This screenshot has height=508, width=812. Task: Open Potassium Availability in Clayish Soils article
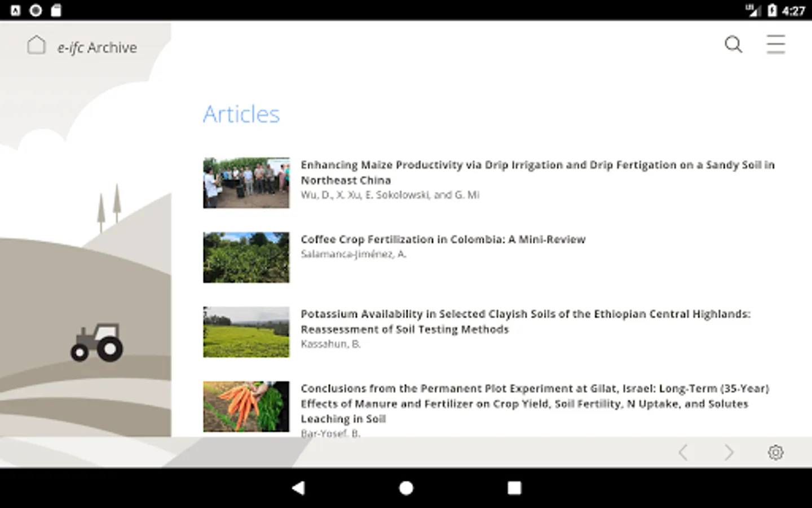pyautogui.click(x=526, y=321)
